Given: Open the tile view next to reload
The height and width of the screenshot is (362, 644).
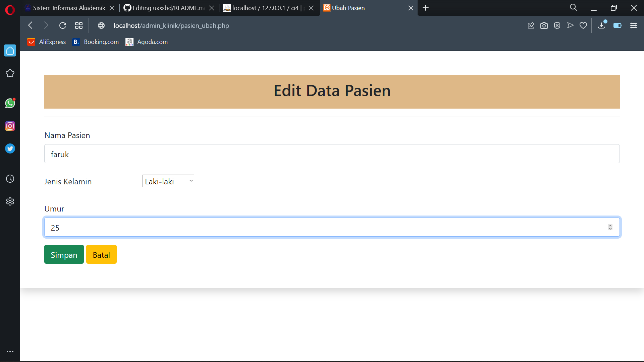Looking at the screenshot, I should [78, 25].
